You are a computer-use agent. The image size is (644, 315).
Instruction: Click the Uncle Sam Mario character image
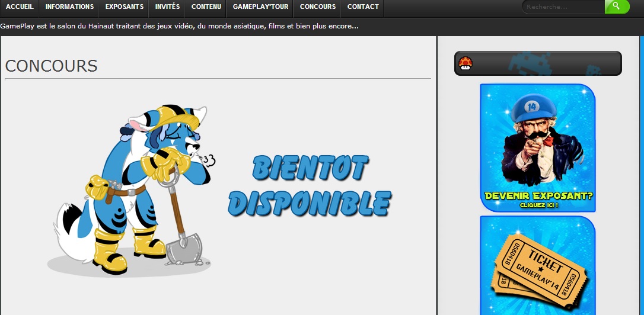click(537, 142)
